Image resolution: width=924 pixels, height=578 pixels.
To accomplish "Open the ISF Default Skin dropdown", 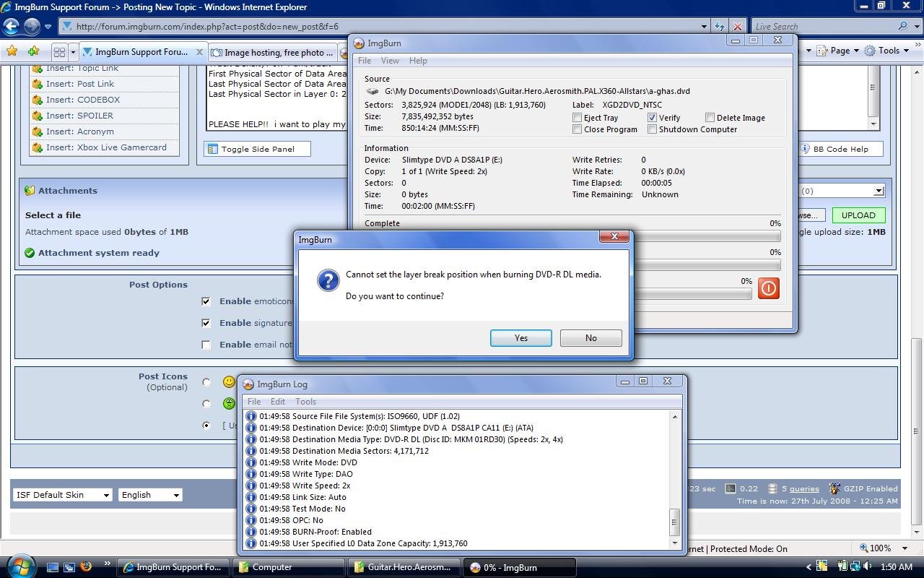I will click(x=64, y=495).
